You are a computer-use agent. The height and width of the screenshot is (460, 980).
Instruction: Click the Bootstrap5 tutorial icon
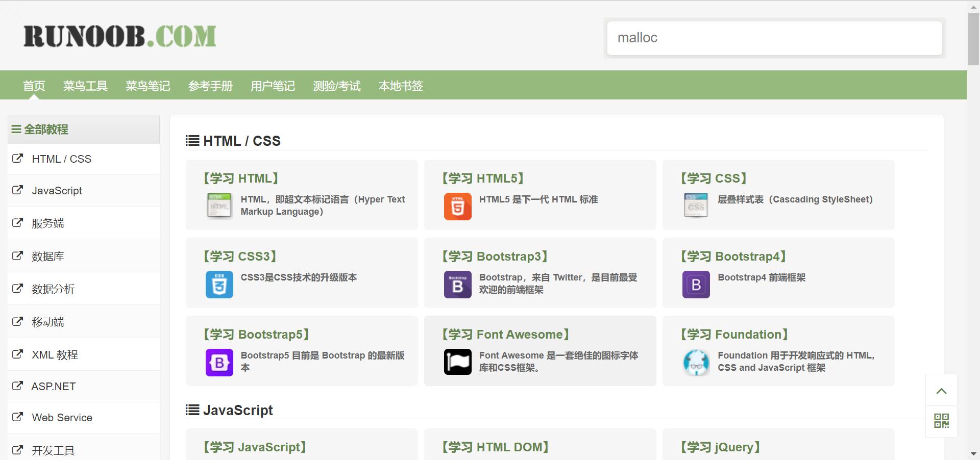click(219, 363)
